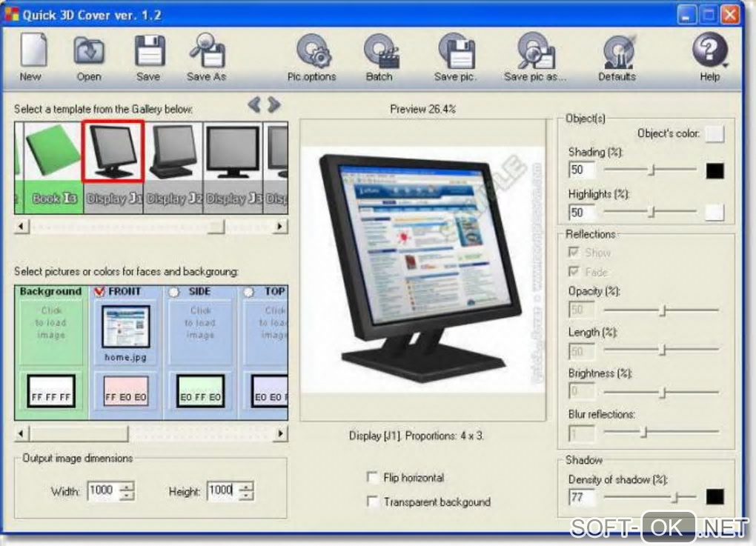Click the Width input field
The image size is (756, 546).
(x=103, y=490)
